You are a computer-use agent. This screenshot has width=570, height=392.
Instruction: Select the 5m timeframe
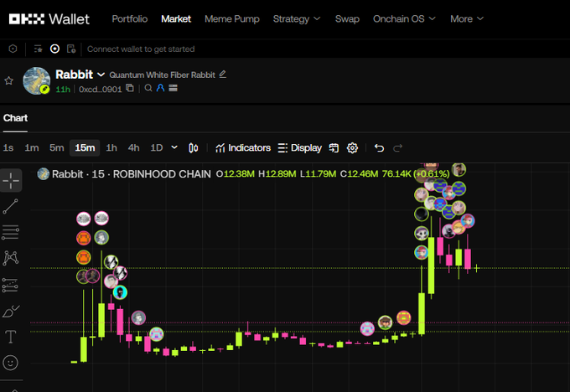click(x=57, y=148)
